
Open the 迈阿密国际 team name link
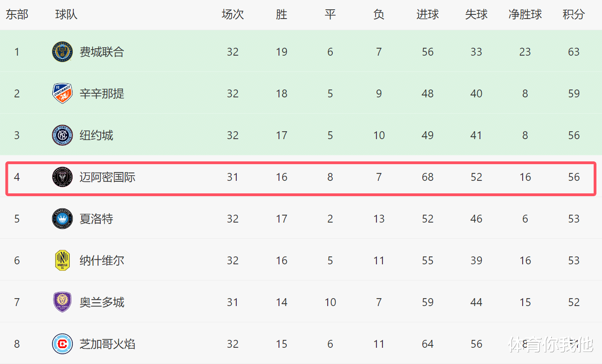coord(107,177)
